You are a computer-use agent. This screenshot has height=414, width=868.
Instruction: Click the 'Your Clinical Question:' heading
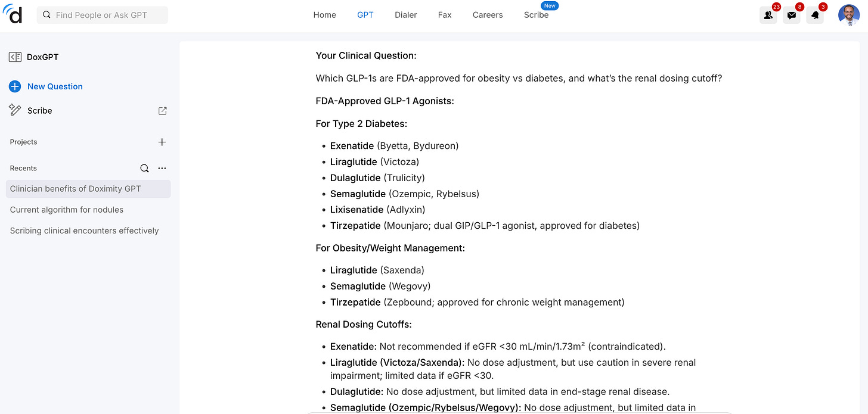[x=366, y=55]
